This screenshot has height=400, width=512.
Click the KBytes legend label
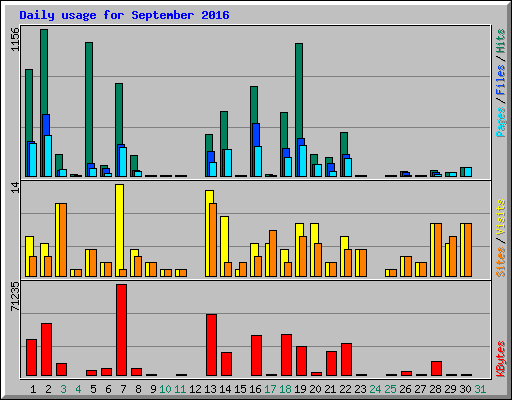pyautogui.click(x=501, y=359)
